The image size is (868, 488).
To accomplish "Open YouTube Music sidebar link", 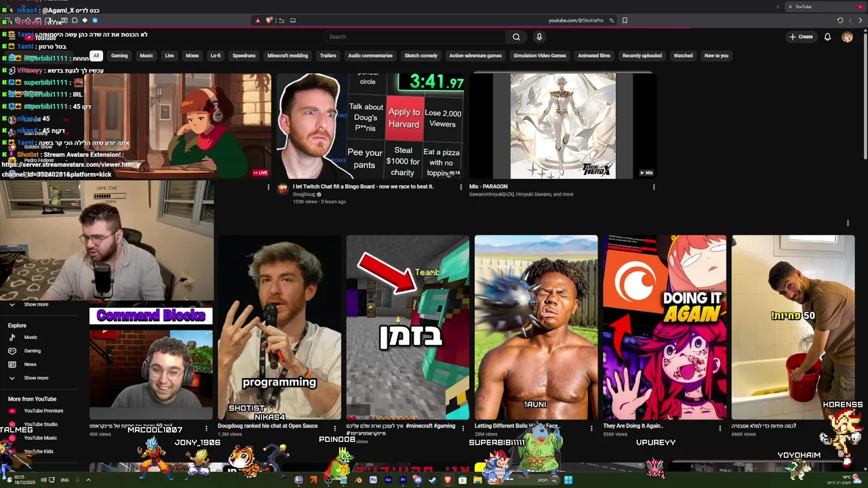I will (x=41, y=438).
